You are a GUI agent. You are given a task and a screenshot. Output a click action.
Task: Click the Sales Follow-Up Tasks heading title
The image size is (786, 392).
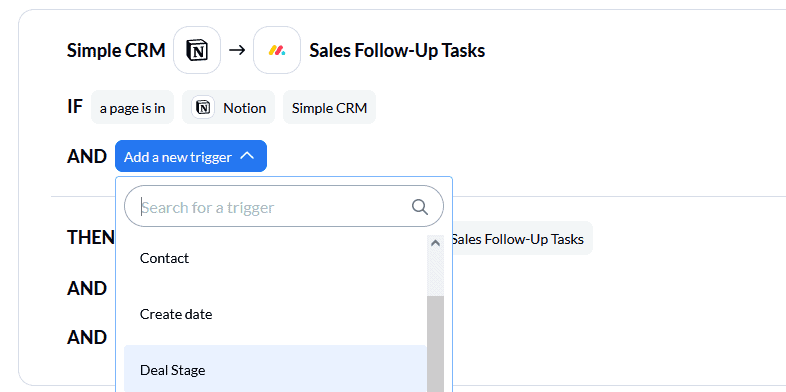(397, 51)
